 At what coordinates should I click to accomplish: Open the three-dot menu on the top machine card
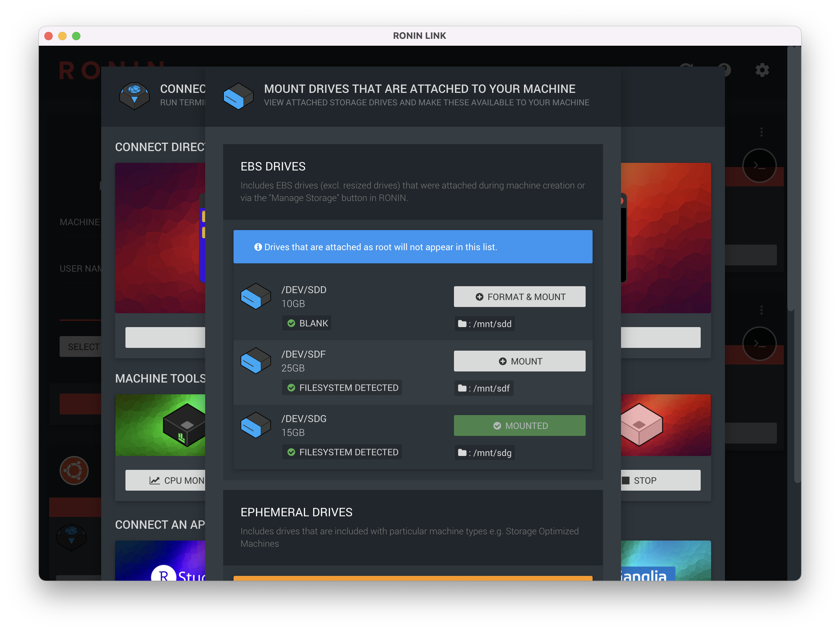point(762,132)
